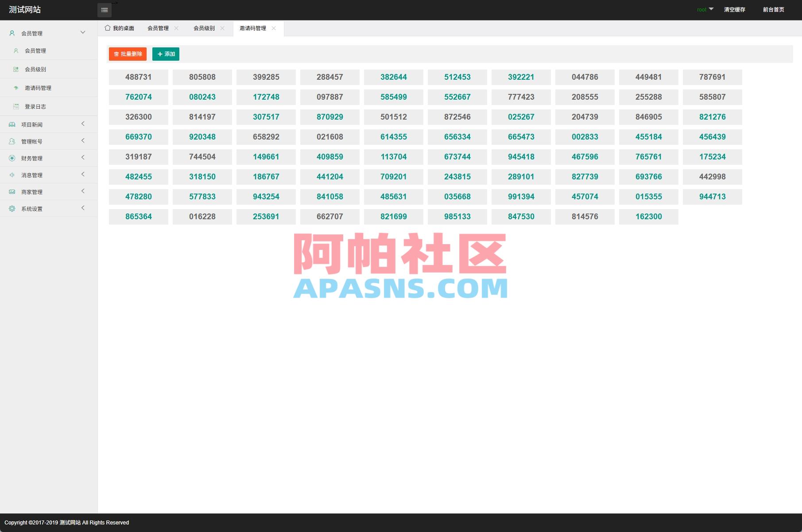The width and height of the screenshot is (802, 532).
Task: Click the home icon on 我的桌面 tab
Action: coord(107,27)
